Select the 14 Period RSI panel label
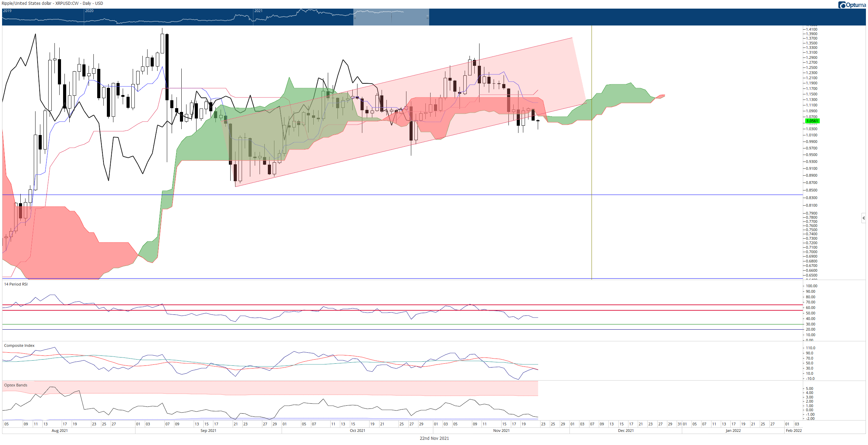This screenshot has height=445, width=868. coord(16,284)
